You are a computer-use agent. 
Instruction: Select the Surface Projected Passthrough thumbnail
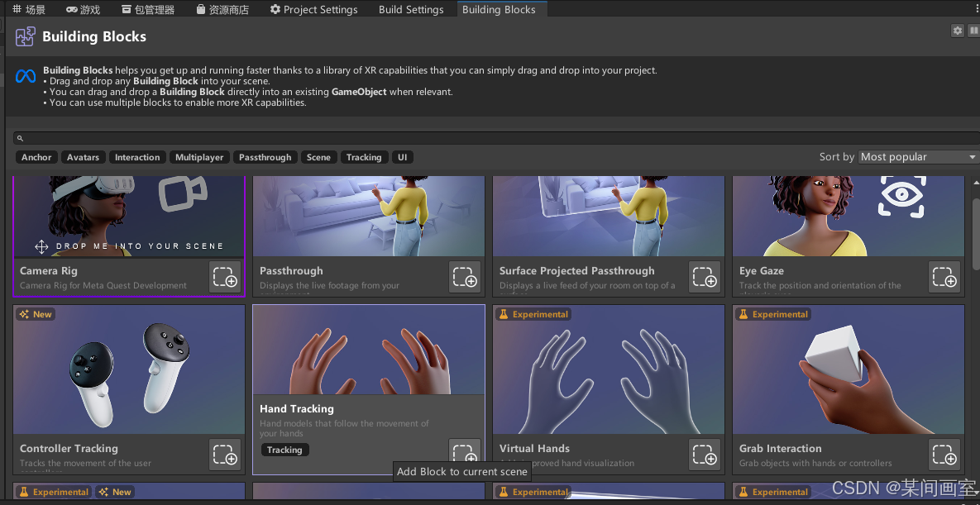click(x=609, y=217)
